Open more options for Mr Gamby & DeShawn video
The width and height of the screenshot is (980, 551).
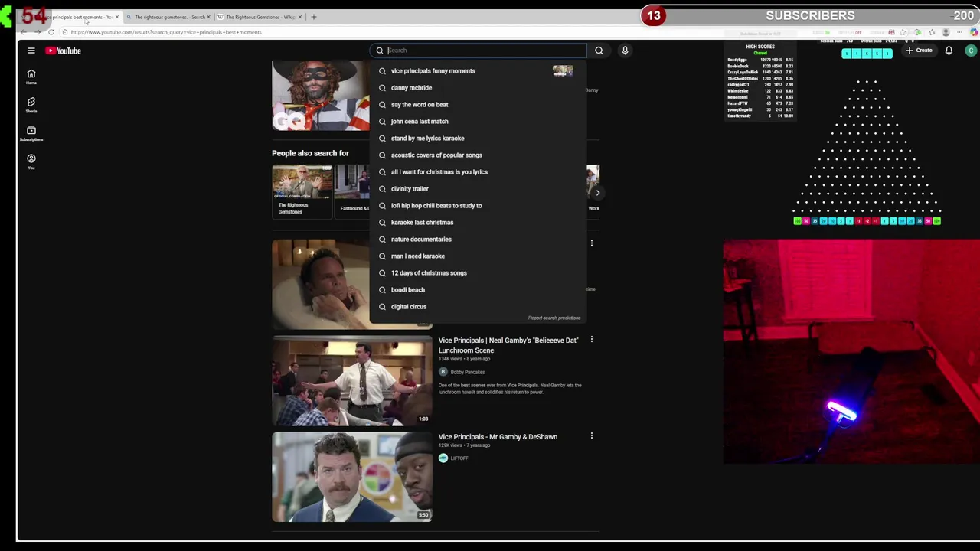pos(591,435)
